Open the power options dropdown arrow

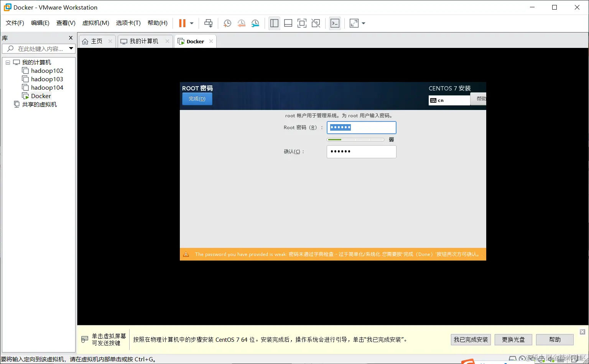click(192, 23)
